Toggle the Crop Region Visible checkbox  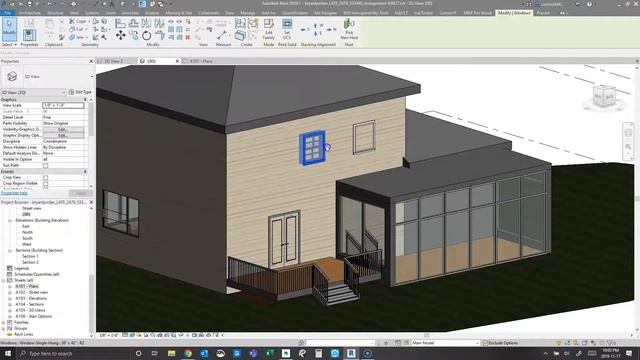(46, 184)
